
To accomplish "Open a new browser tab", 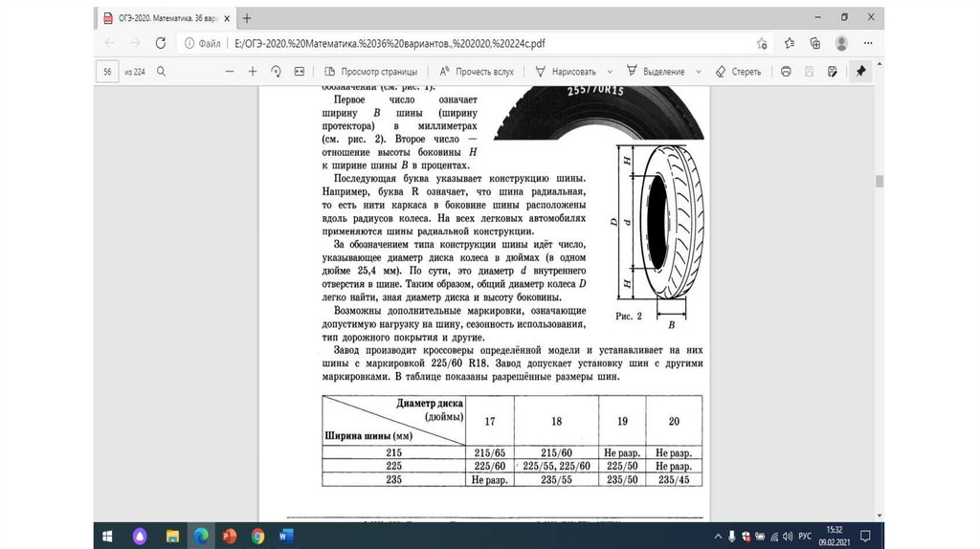I will point(247,18).
